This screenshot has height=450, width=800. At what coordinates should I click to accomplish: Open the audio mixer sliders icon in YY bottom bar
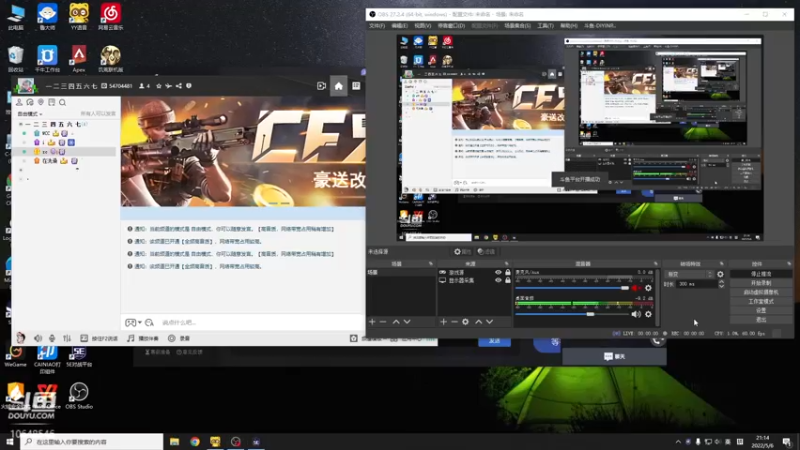click(67, 338)
